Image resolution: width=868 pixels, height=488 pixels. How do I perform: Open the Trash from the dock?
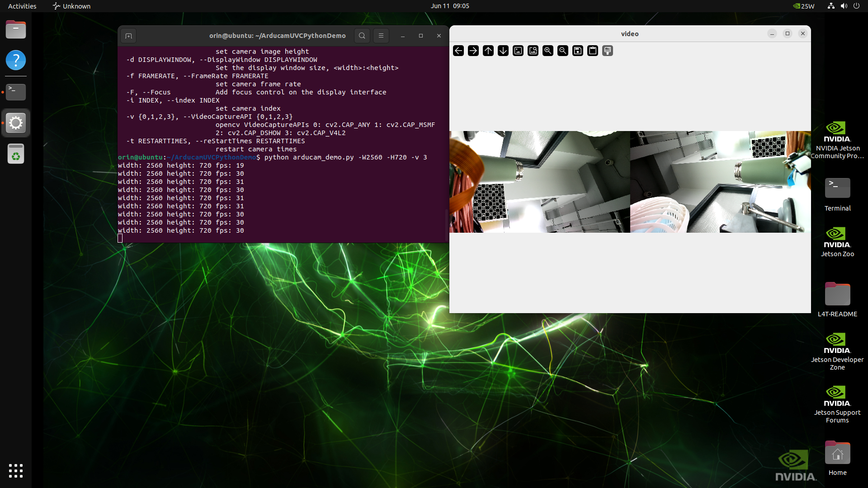16,154
